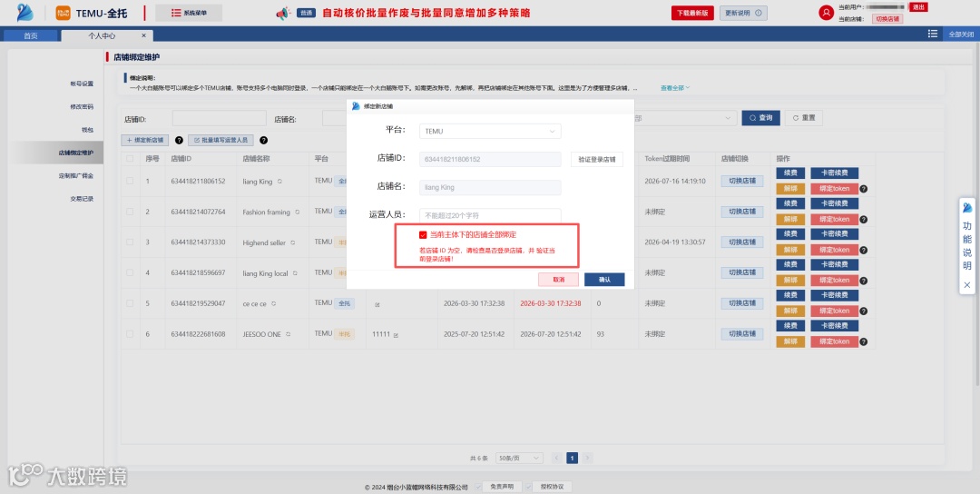The image size is (980, 494).
Task: Click help icon beside 绑定token in row 5
Action: (863, 311)
